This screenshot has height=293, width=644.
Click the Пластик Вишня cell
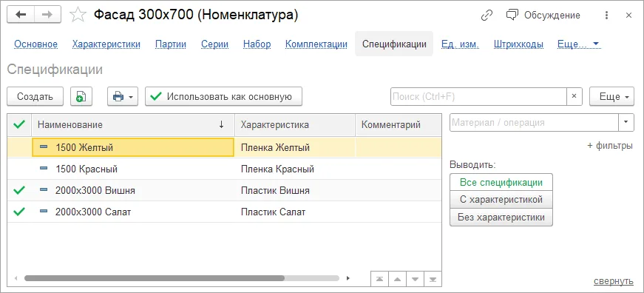tap(295, 191)
